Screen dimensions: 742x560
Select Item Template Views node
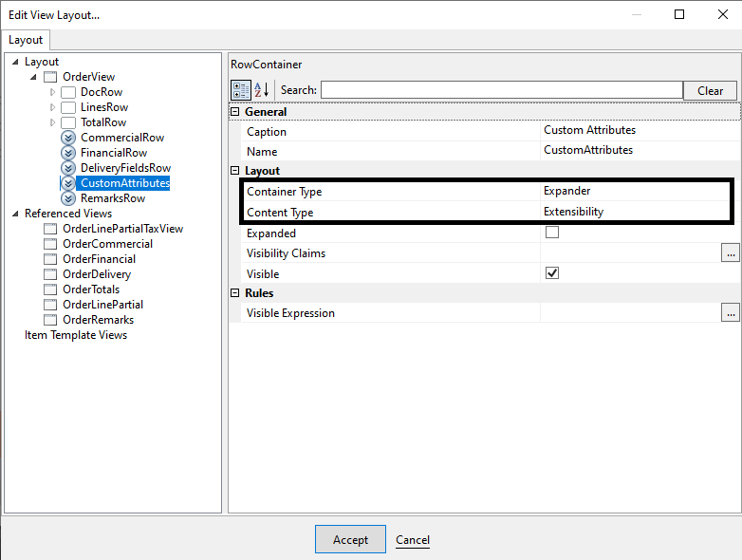click(x=76, y=335)
